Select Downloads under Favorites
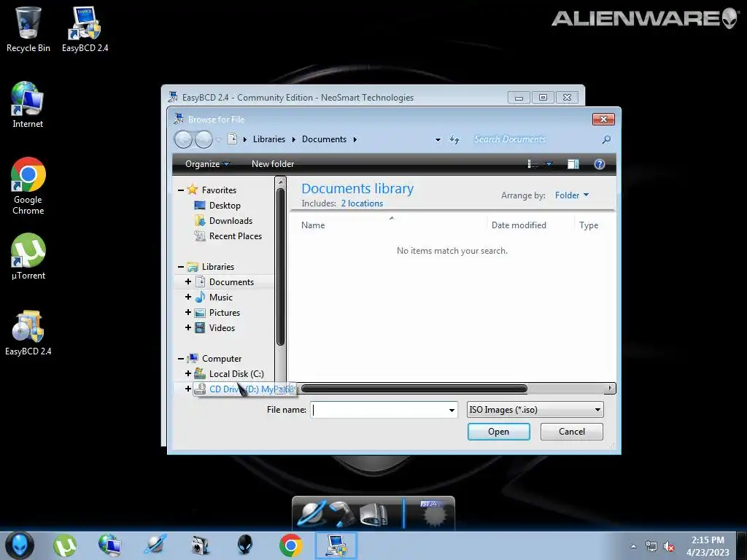Image resolution: width=747 pixels, height=560 pixels. tap(231, 220)
